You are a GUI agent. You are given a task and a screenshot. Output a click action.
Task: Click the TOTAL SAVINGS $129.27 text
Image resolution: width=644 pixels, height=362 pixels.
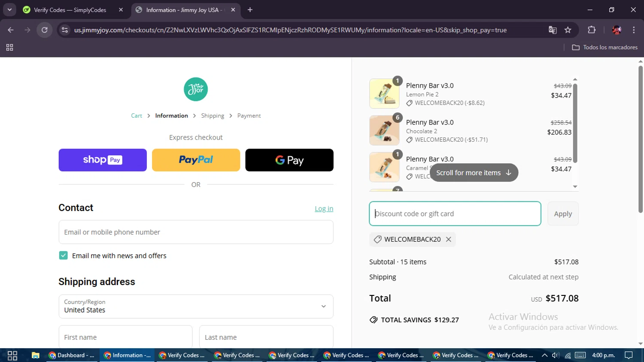[x=420, y=320]
